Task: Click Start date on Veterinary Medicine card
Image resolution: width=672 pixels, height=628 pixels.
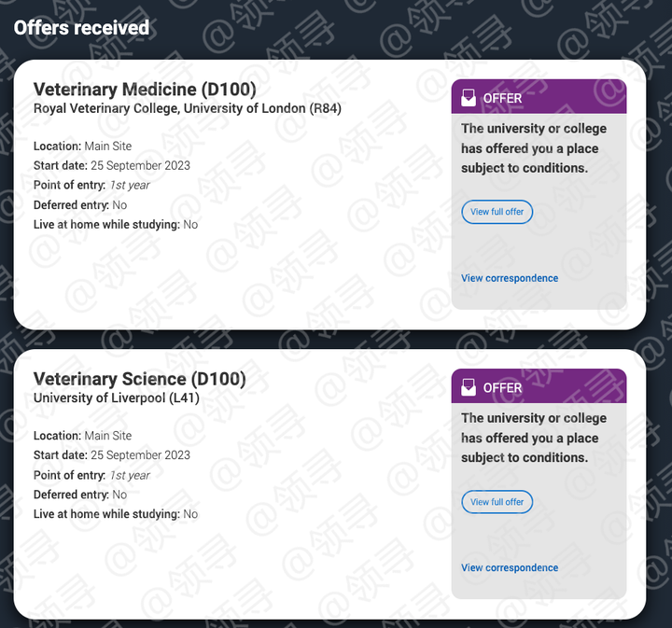Action: pos(111,166)
